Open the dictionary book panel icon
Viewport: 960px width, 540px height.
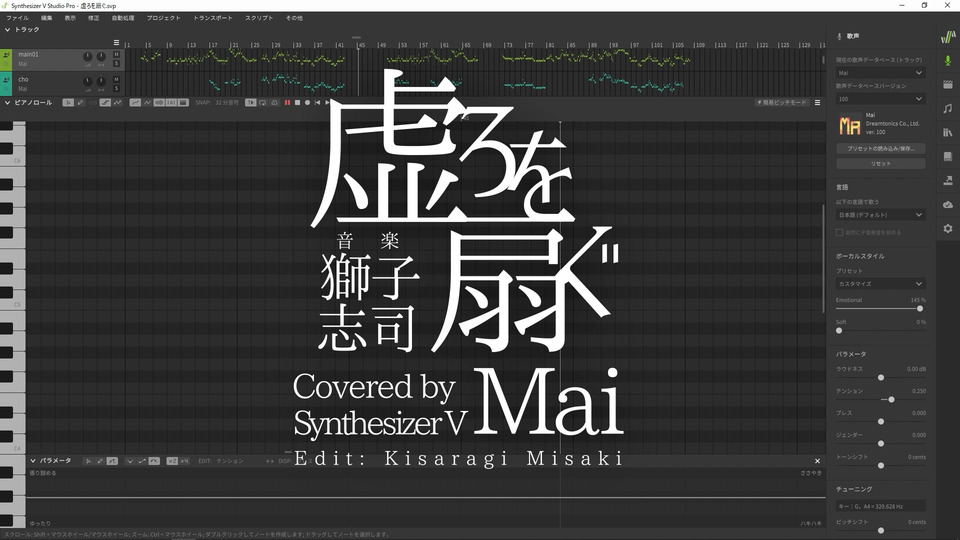click(948, 156)
